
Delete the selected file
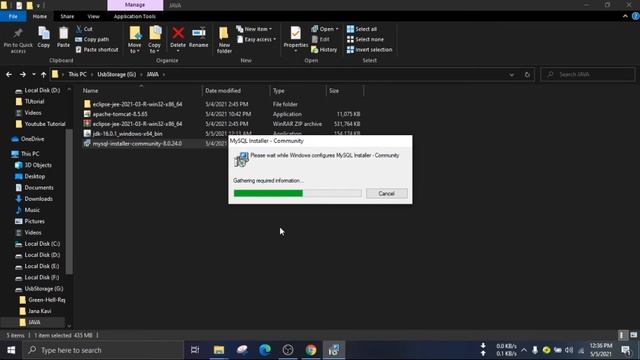click(178, 39)
